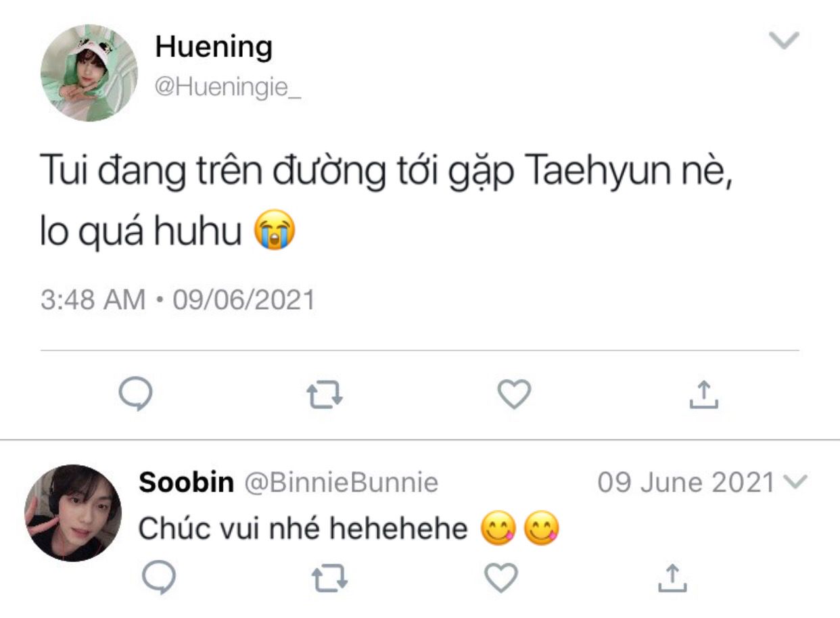This screenshot has height=618, width=840.
Task: Click the Huening display name
Action: tap(214, 47)
